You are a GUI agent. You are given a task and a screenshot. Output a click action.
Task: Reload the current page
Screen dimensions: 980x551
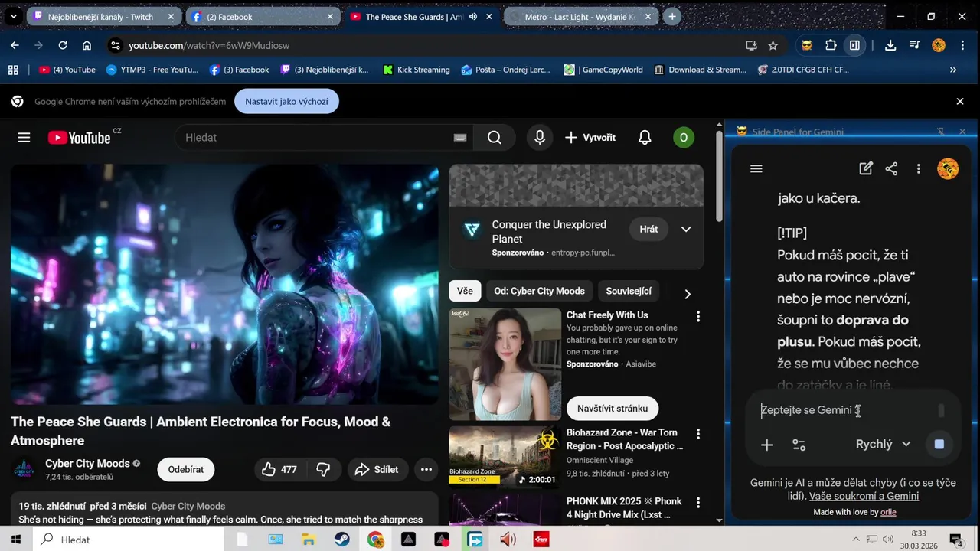coord(63,45)
